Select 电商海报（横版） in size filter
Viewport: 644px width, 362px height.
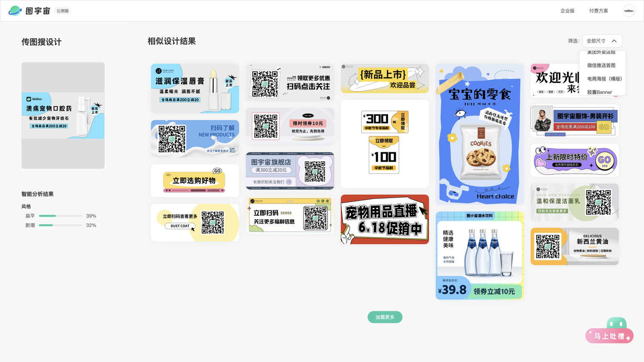[605, 79]
